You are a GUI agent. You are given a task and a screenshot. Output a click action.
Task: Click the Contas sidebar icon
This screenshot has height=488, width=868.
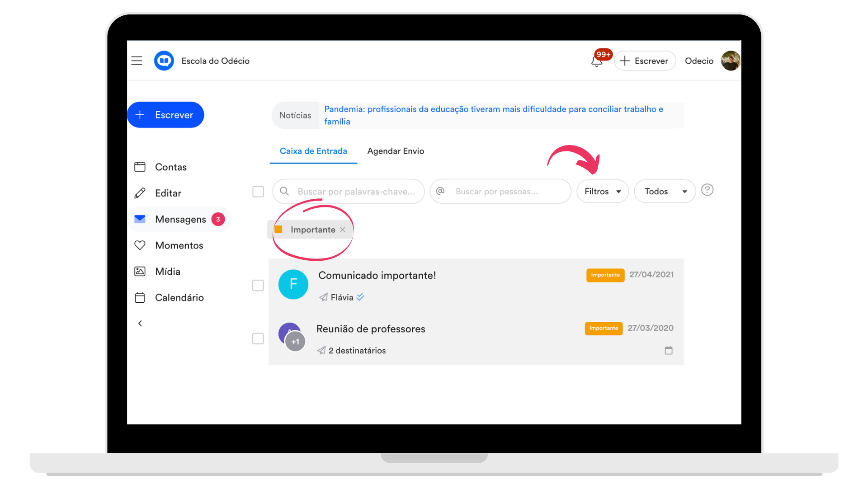(140, 167)
